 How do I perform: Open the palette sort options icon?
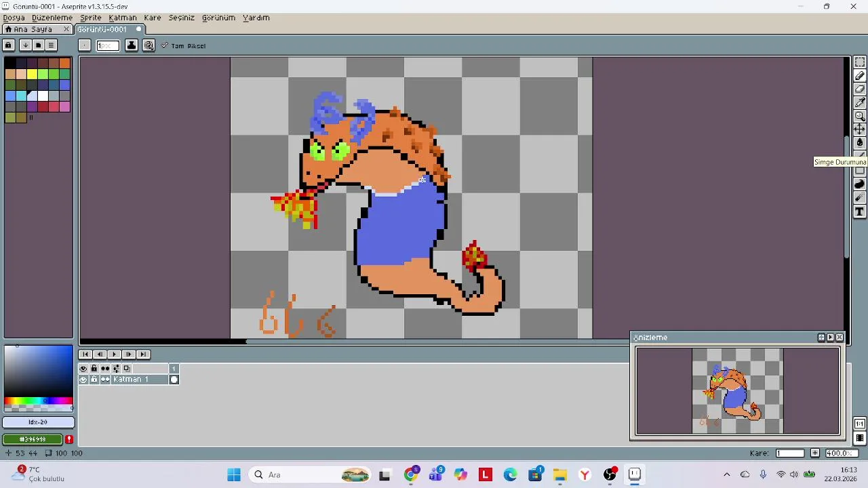pyautogui.click(x=25, y=45)
